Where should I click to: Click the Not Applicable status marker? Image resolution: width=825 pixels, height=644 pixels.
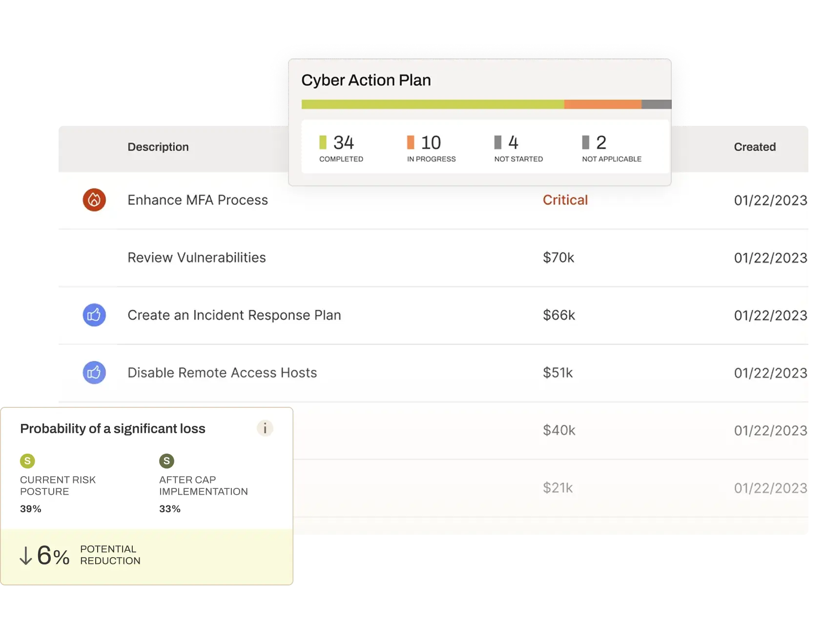click(x=586, y=142)
